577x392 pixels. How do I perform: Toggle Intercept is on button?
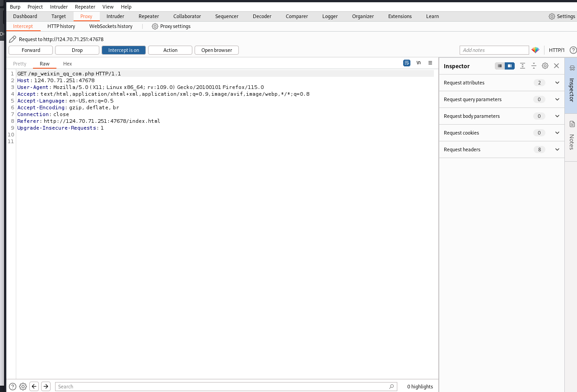tap(124, 50)
